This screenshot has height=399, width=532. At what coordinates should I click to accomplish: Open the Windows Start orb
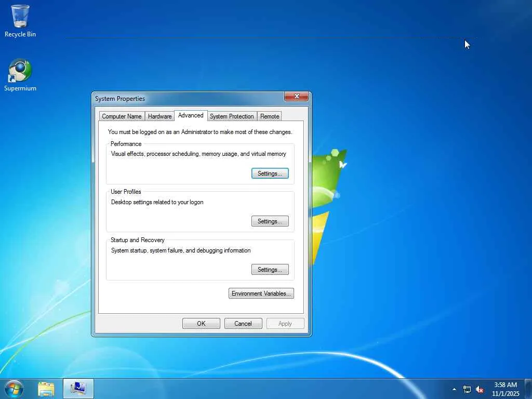click(14, 389)
